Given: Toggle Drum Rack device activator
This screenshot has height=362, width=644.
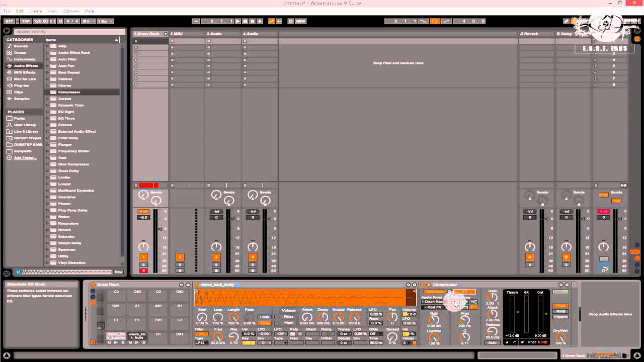Looking at the screenshot, I should [x=93, y=285].
